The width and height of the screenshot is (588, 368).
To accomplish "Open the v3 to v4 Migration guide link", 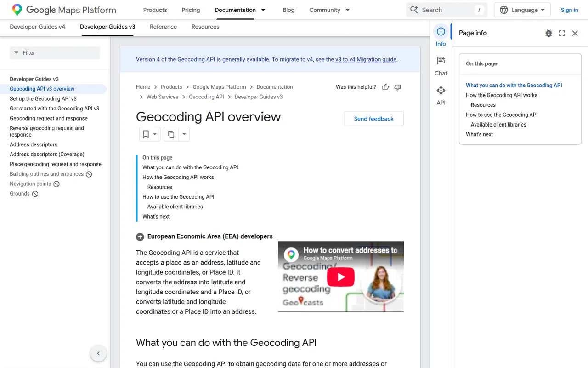I will [366, 59].
